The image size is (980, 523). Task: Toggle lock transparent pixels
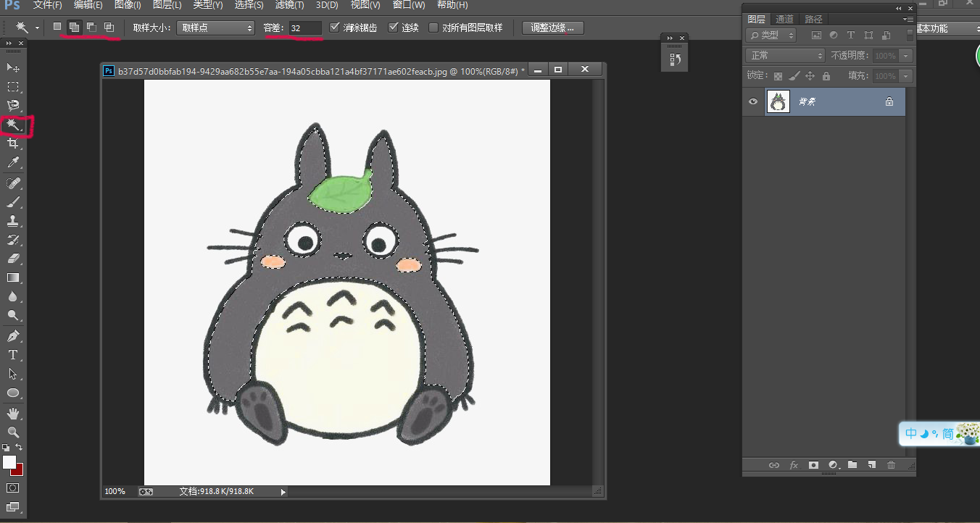pos(778,76)
